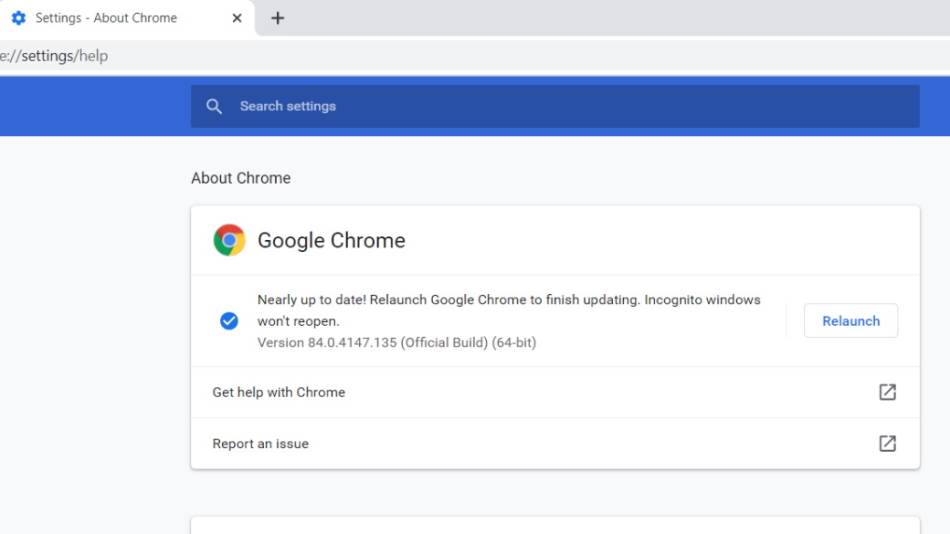Click the About Chrome heading
This screenshot has height=534, width=950.
(x=241, y=178)
